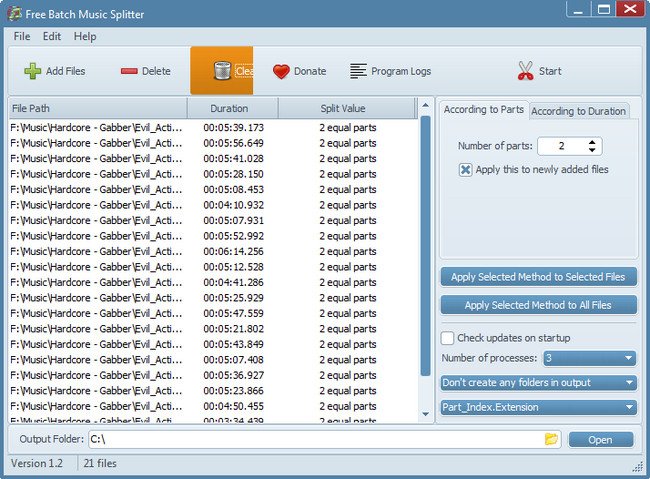Switch to According to Duration tab
Viewport: 650px width, 479px height.
pos(579,111)
